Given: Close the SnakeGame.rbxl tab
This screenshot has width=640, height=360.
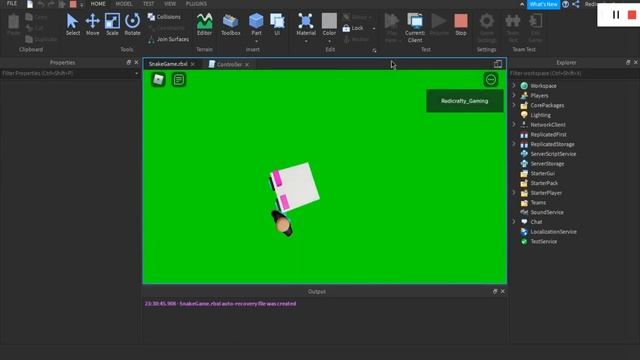Looking at the screenshot, I should [193, 64].
